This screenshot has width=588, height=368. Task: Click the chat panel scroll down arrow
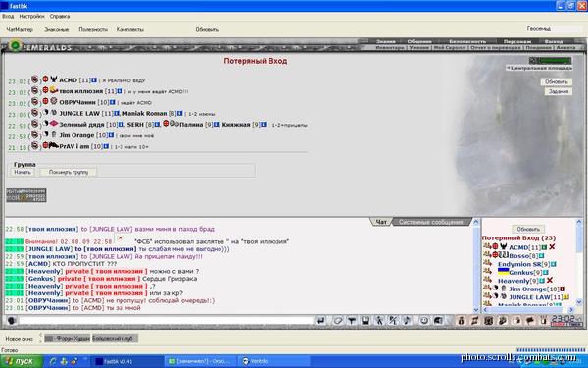tap(476, 310)
